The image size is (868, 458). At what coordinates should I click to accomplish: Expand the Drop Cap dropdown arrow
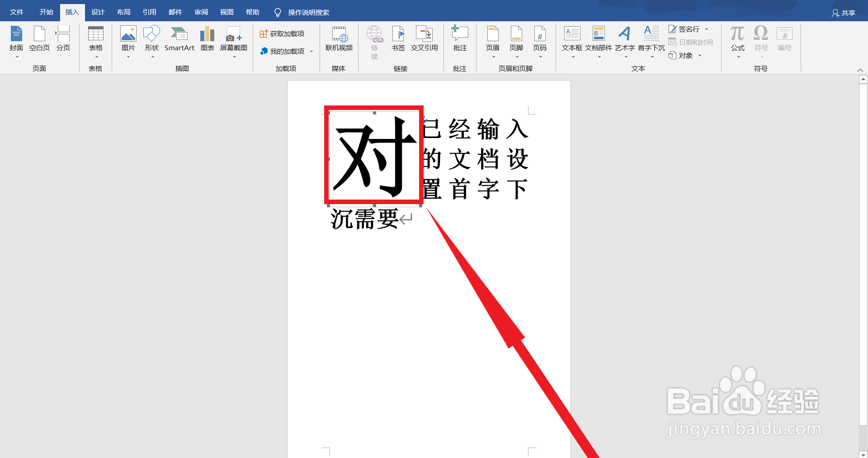pos(652,57)
